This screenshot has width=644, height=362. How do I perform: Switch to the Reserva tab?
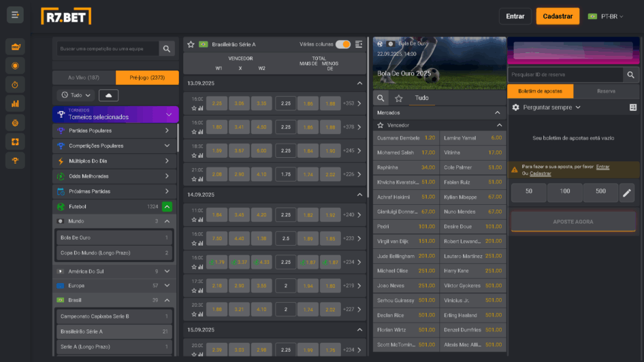coord(606,91)
